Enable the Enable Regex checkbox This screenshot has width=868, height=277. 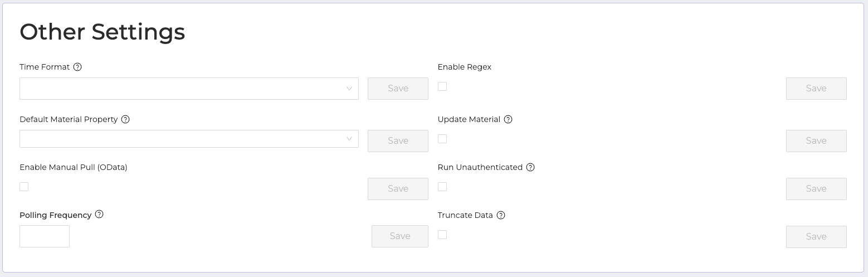click(x=442, y=86)
